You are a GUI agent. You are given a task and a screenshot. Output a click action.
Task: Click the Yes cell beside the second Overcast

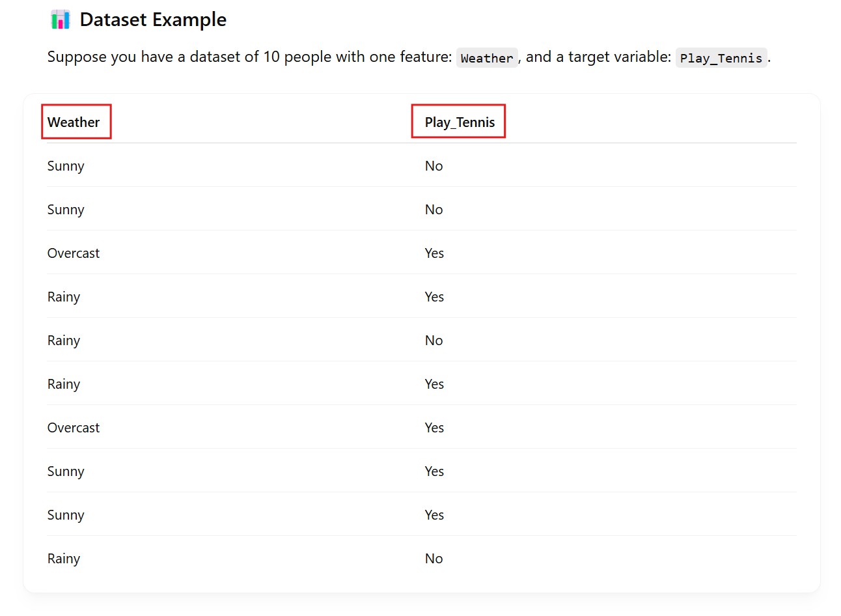(x=434, y=428)
